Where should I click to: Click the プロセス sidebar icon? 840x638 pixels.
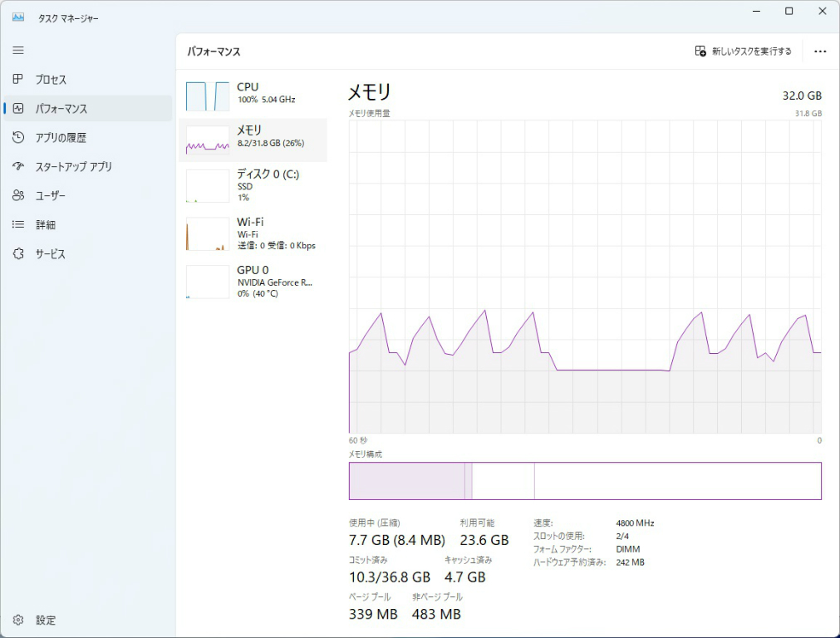18,79
